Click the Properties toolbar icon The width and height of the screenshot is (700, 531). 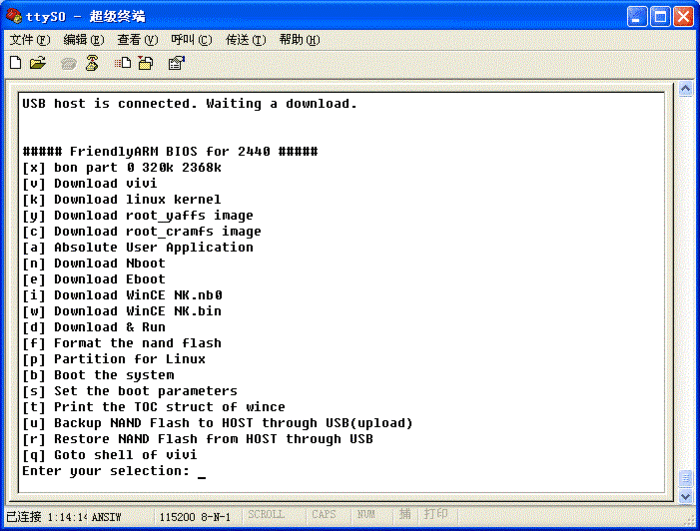[x=176, y=63]
